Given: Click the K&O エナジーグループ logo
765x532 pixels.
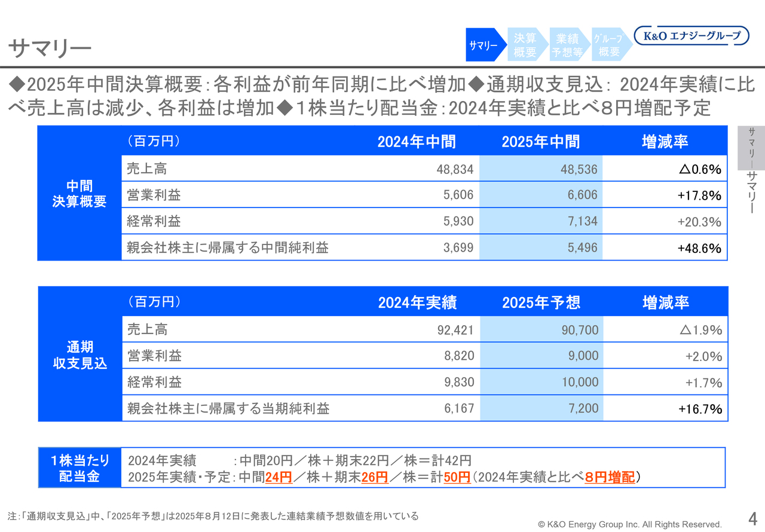Looking at the screenshot, I should (691, 35).
